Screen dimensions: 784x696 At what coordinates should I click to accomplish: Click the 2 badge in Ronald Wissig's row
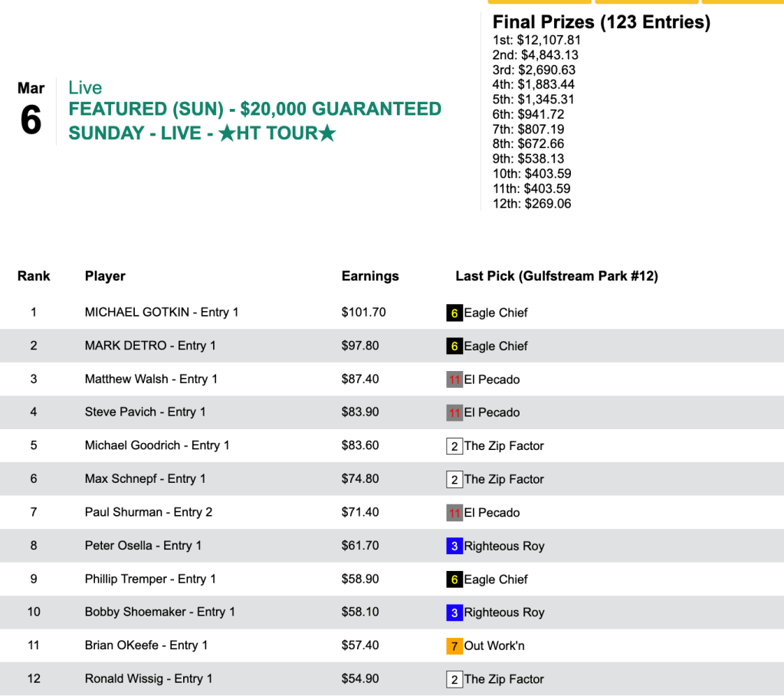pos(454,679)
